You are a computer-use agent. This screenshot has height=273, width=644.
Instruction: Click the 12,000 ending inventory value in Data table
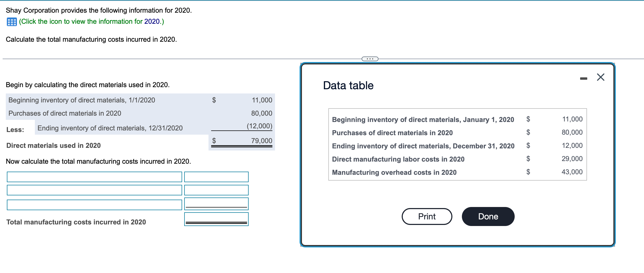point(572,145)
